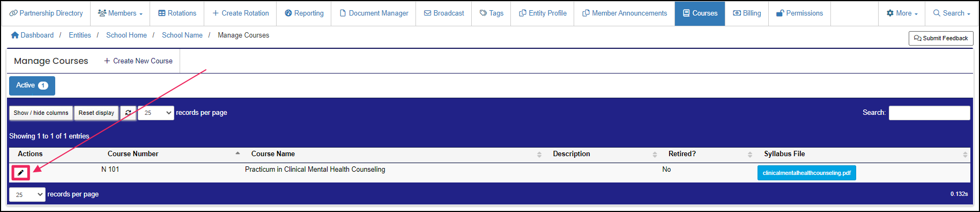Click the 'Showing 1 to 1 of 1 entries' text
The height and width of the screenshot is (212, 980).
click(49, 136)
